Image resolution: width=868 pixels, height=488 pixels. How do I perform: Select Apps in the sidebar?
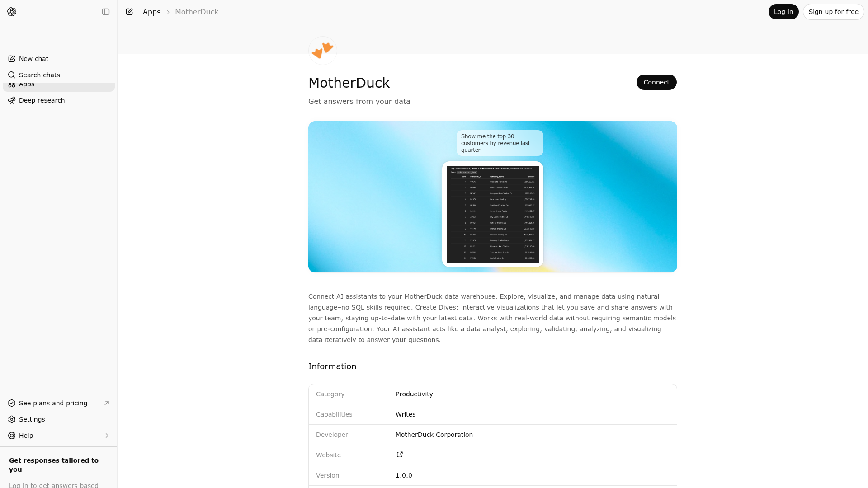click(26, 84)
